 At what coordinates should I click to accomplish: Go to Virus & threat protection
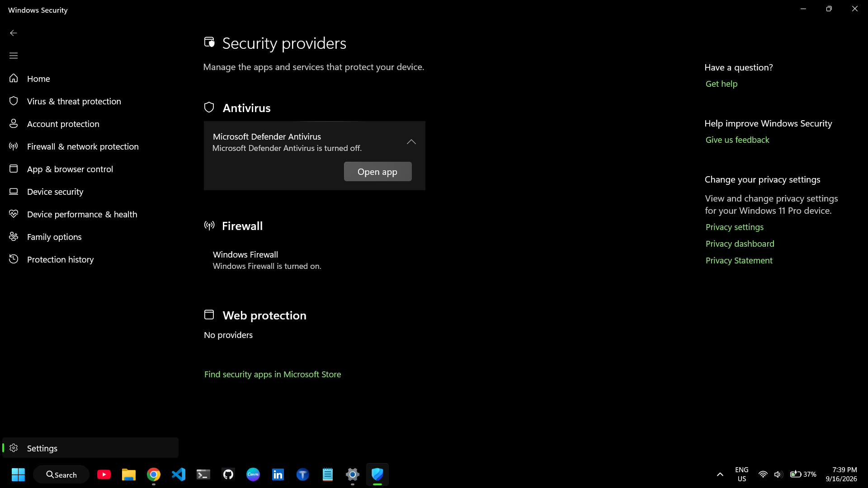pos(90,101)
